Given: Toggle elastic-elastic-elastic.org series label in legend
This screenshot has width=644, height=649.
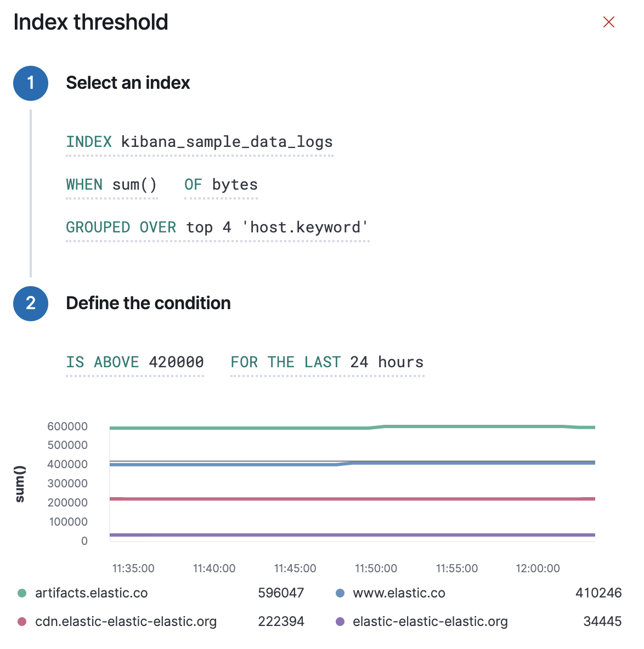Looking at the screenshot, I should [430, 622].
